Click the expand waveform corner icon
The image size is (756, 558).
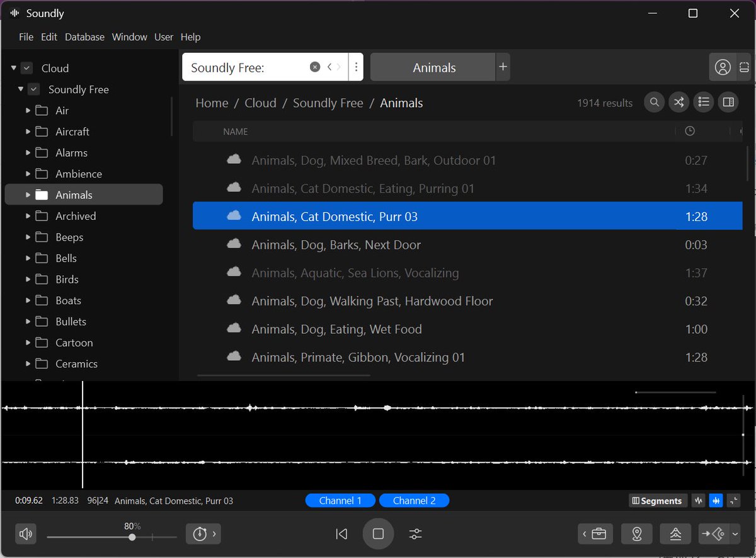click(733, 501)
